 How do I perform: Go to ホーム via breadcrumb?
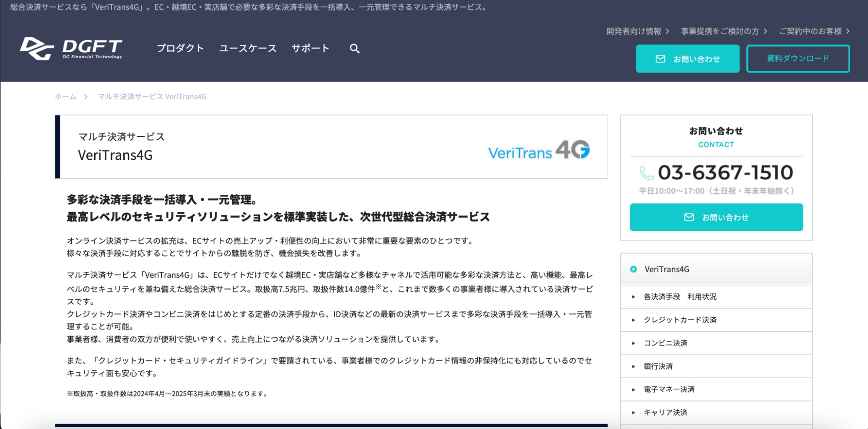(66, 96)
